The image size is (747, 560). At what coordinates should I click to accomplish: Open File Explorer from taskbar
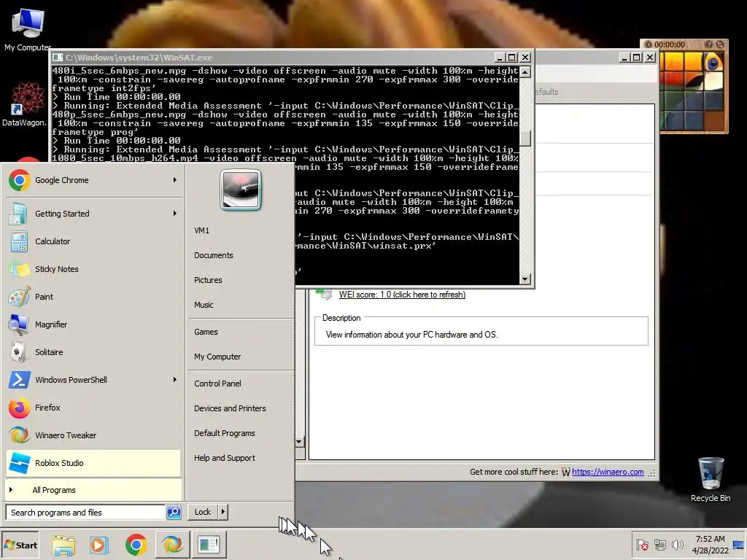(63, 545)
